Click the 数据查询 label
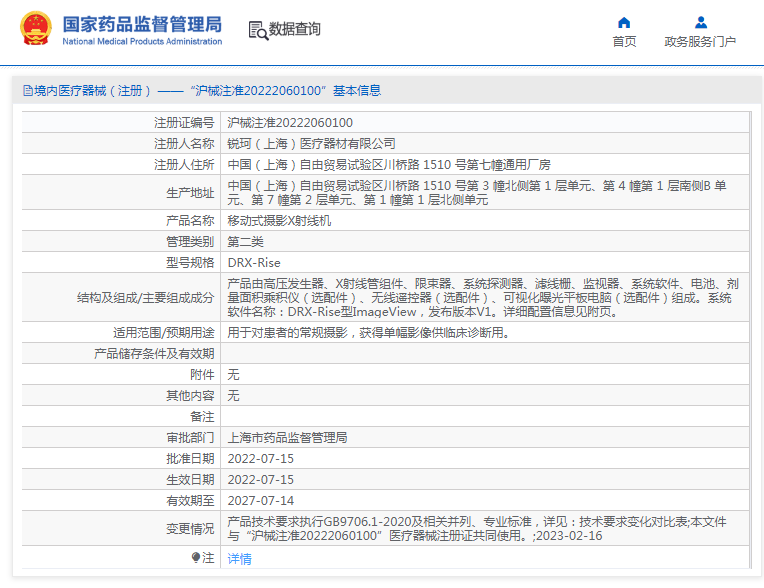Image resolution: width=764 pixels, height=588 pixels. [295, 29]
